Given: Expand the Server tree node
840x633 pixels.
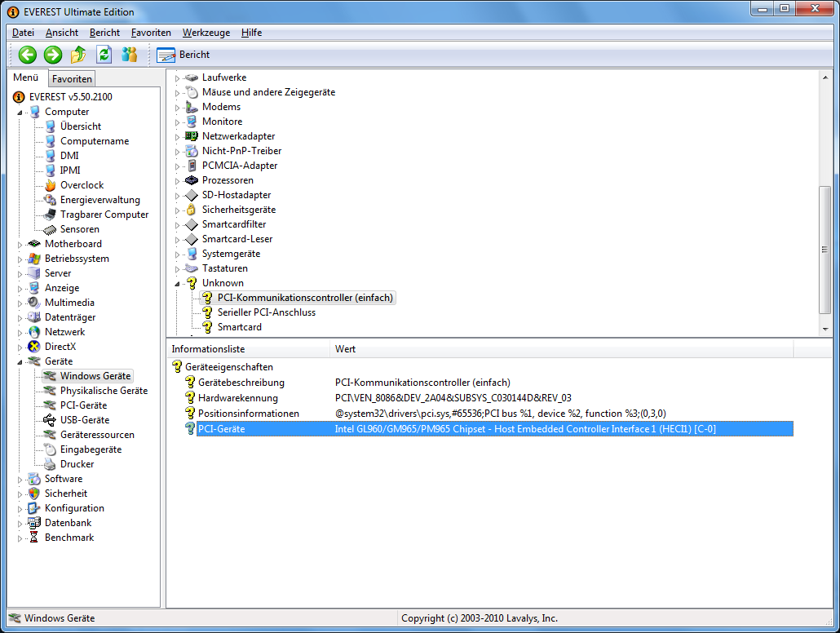Looking at the screenshot, I should click(20, 274).
